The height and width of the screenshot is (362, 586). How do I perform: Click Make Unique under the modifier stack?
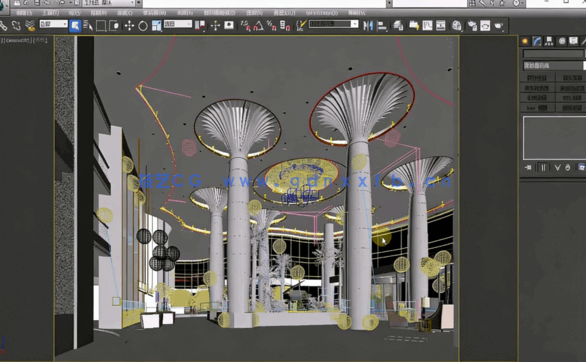click(x=557, y=167)
